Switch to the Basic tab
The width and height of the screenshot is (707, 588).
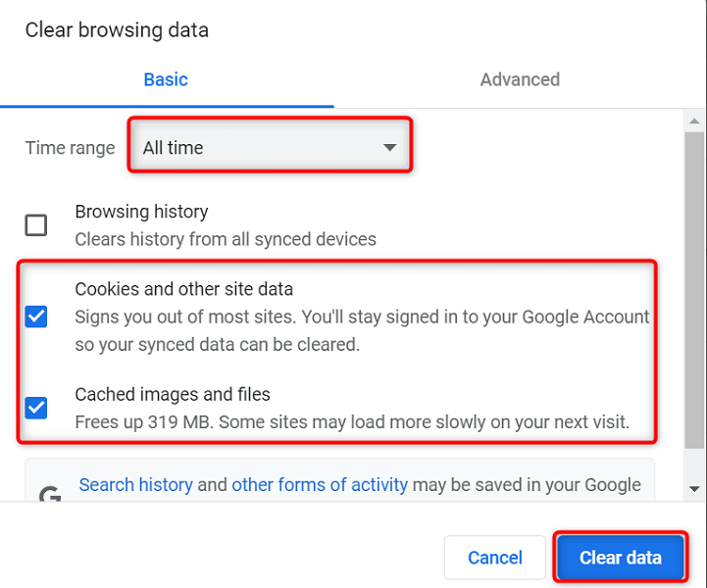pyautogui.click(x=166, y=80)
